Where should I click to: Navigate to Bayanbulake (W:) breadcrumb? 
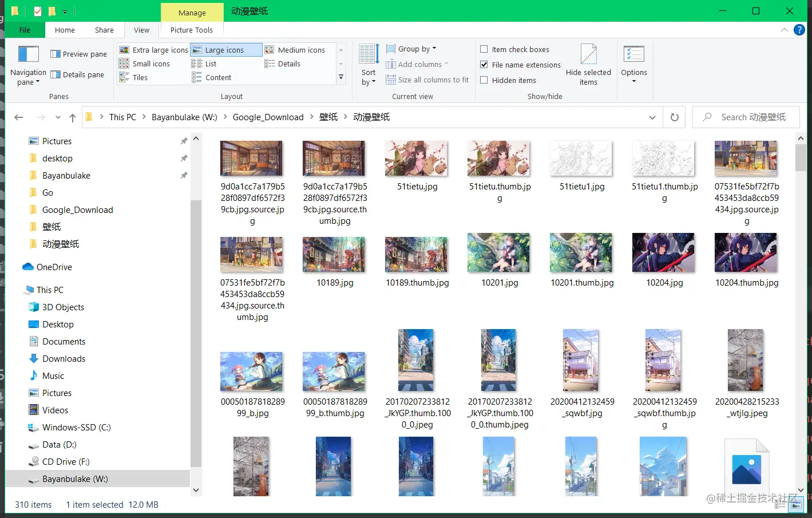coord(184,117)
